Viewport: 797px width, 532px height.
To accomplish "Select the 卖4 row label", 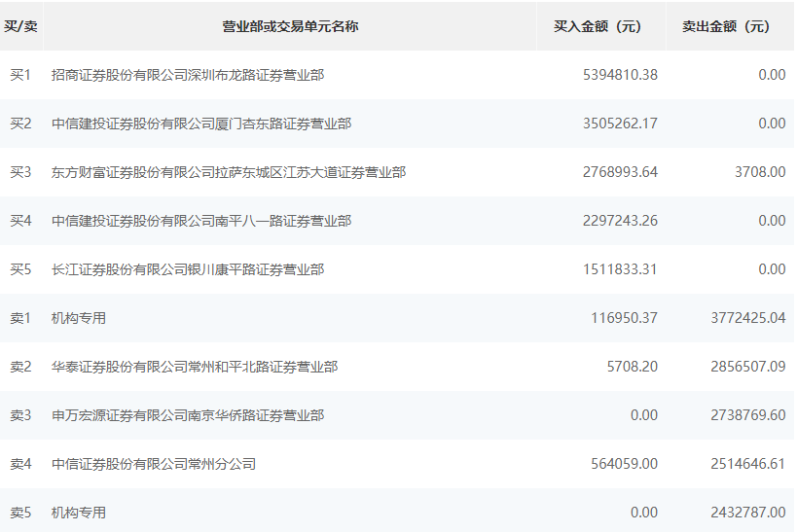I will point(20,464).
